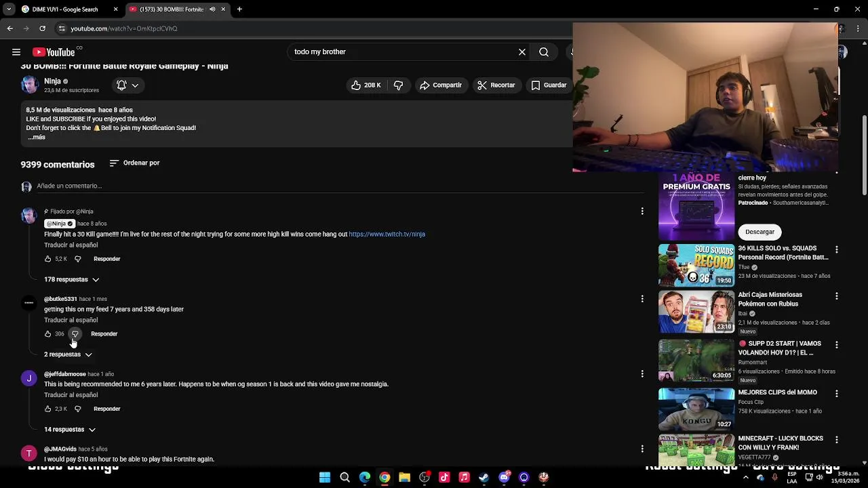868x488 pixels.
Task: Reply to the @jeffdabmoose comment
Action: pos(106,409)
